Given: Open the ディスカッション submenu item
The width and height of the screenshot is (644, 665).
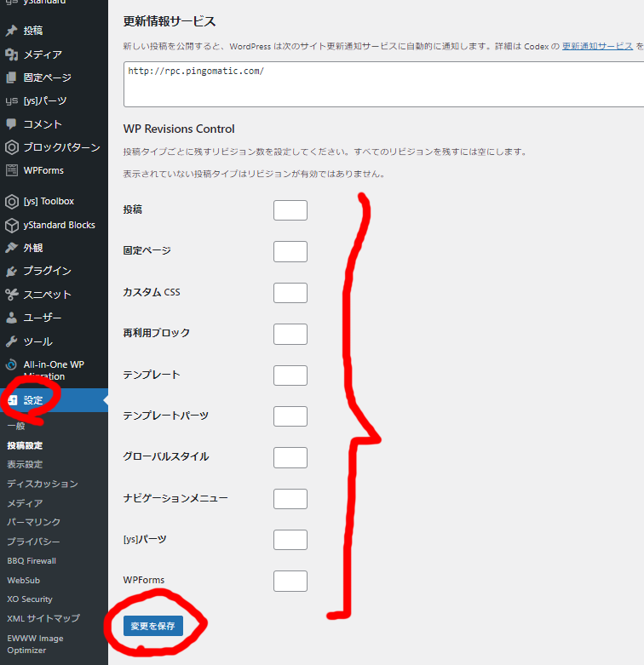Looking at the screenshot, I should pos(43,484).
